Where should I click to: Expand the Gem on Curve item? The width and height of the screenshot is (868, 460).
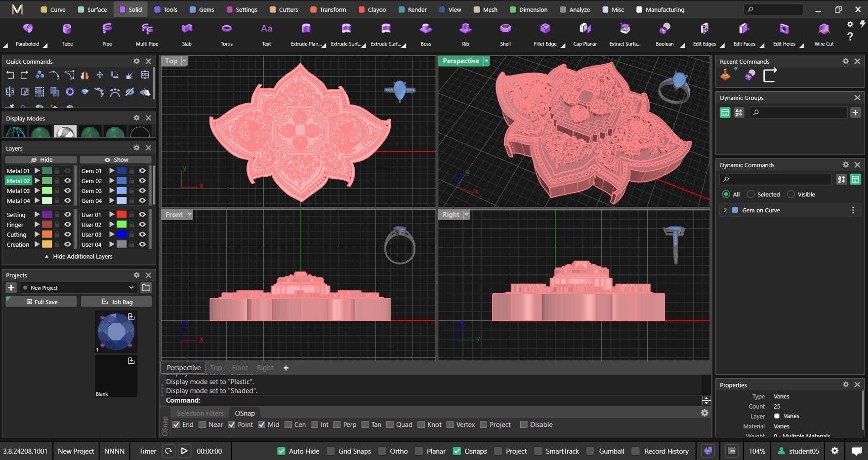pyautogui.click(x=725, y=210)
